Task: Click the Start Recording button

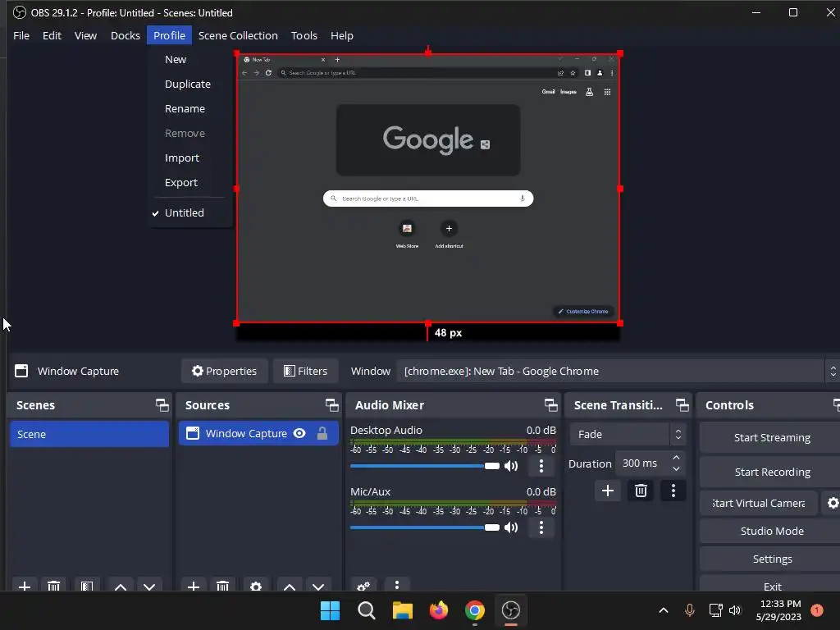Action: [771, 472]
